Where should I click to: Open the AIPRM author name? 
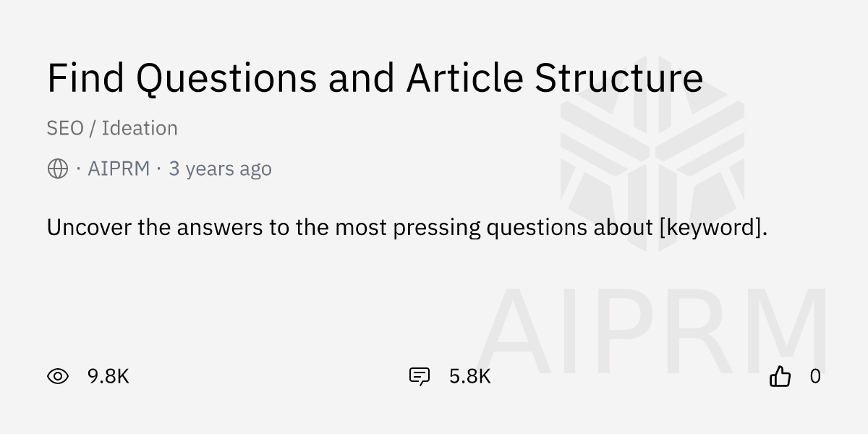pyautogui.click(x=119, y=169)
